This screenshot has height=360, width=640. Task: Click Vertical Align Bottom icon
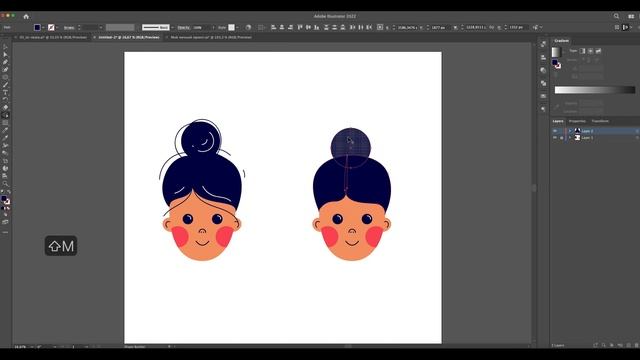[x=316, y=27]
